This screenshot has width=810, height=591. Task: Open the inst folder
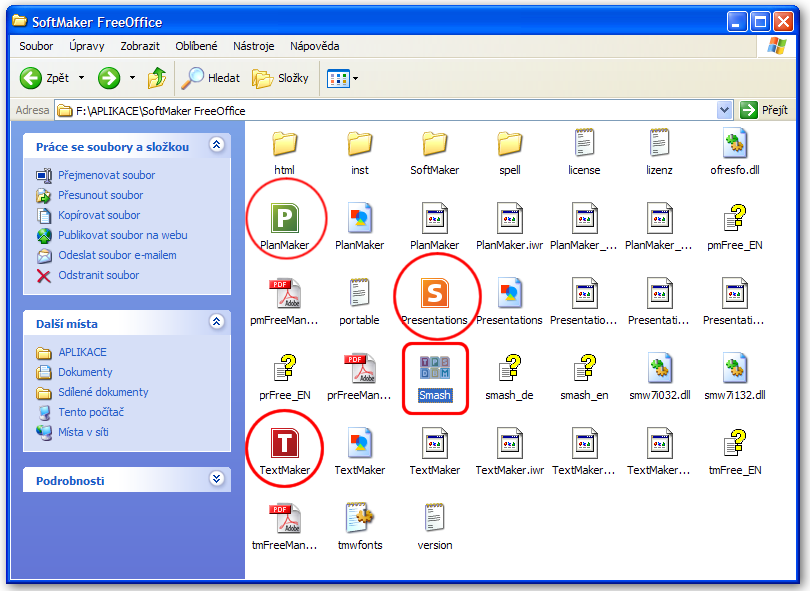[360, 152]
